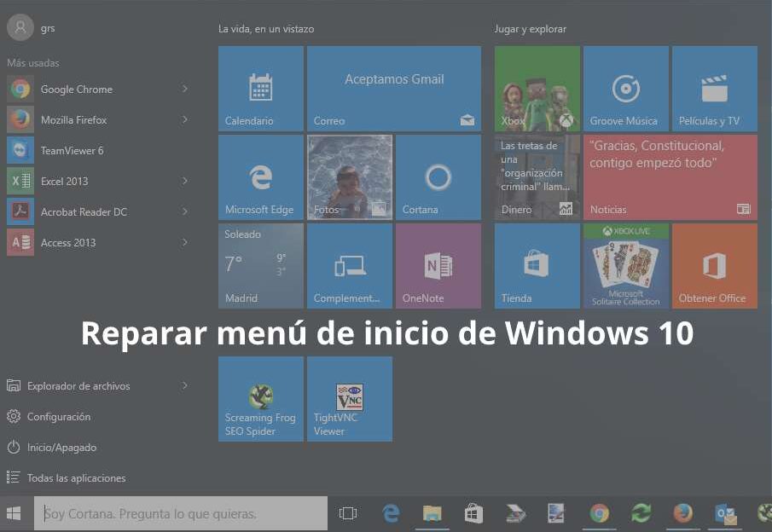Open the Fotos photo tile
This screenshot has width=772, height=532.
(x=350, y=177)
